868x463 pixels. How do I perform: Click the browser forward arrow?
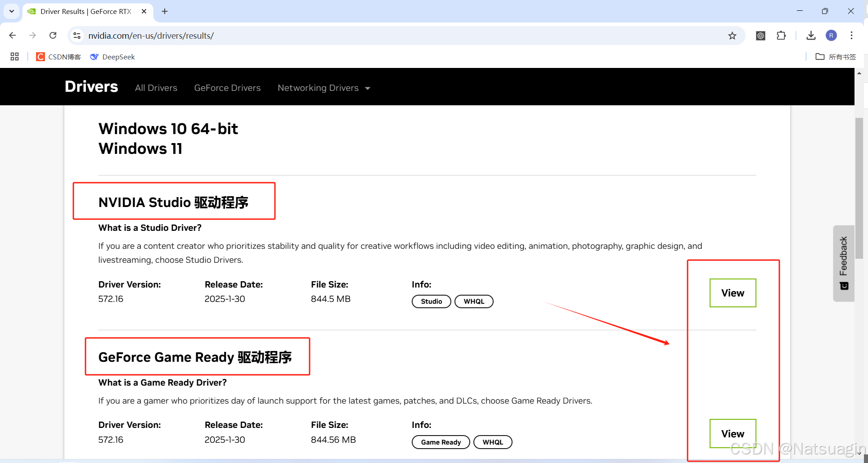click(32, 36)
